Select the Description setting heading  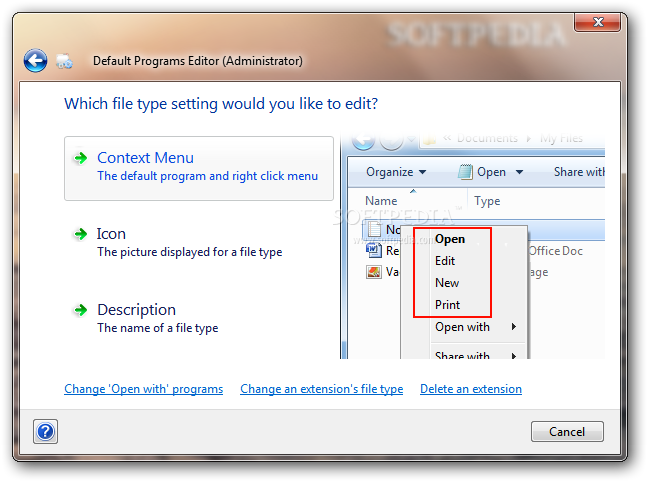(136, 310)
